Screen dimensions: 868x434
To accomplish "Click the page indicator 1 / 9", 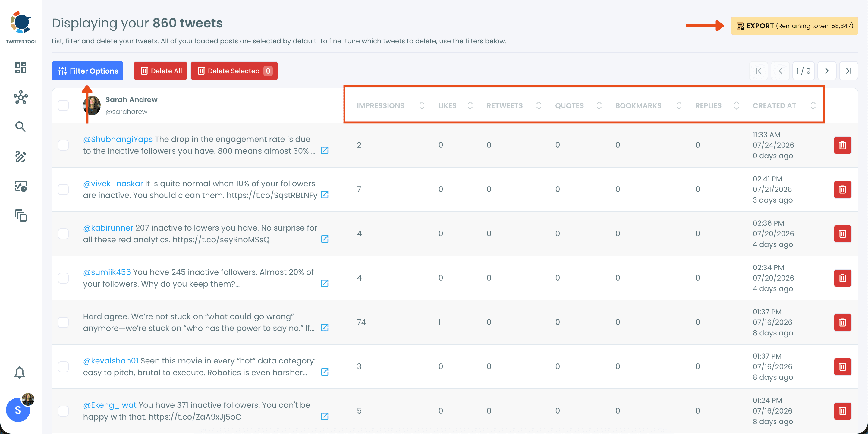I will pos(803,71).
